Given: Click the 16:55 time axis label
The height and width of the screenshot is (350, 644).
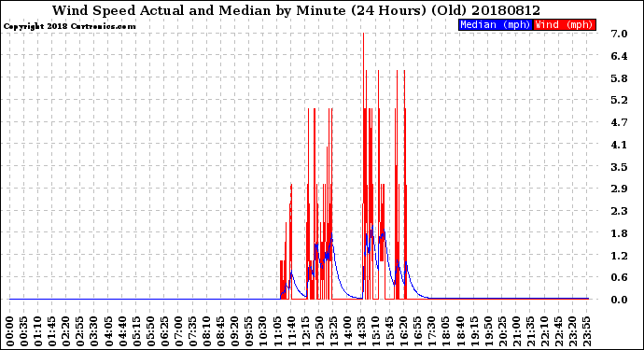Looking at the screenshot, I should click(x=418, y=331).
